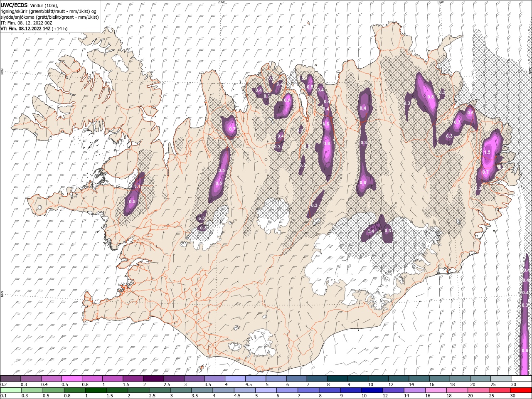Pick the bright red 30 rain legend swatch
532x399 pixels.
pyautogui.click(x=521, y=390)
